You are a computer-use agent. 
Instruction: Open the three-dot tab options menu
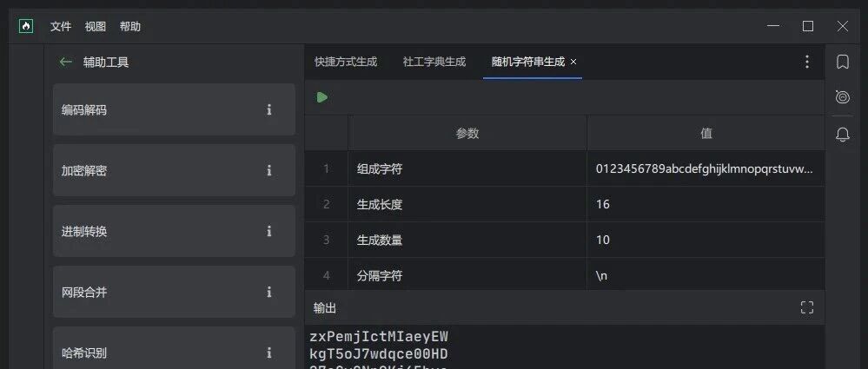807,62
